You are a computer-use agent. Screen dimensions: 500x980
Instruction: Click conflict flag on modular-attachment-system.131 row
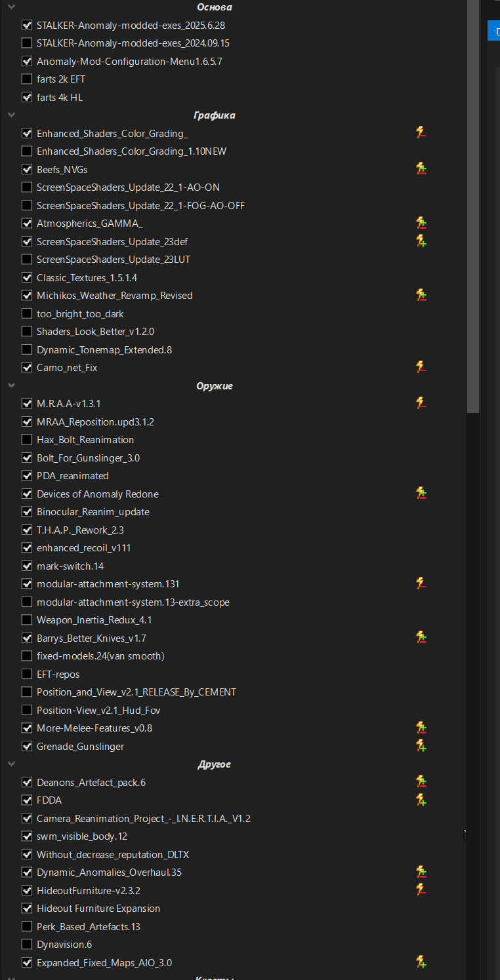click(421, 584)
